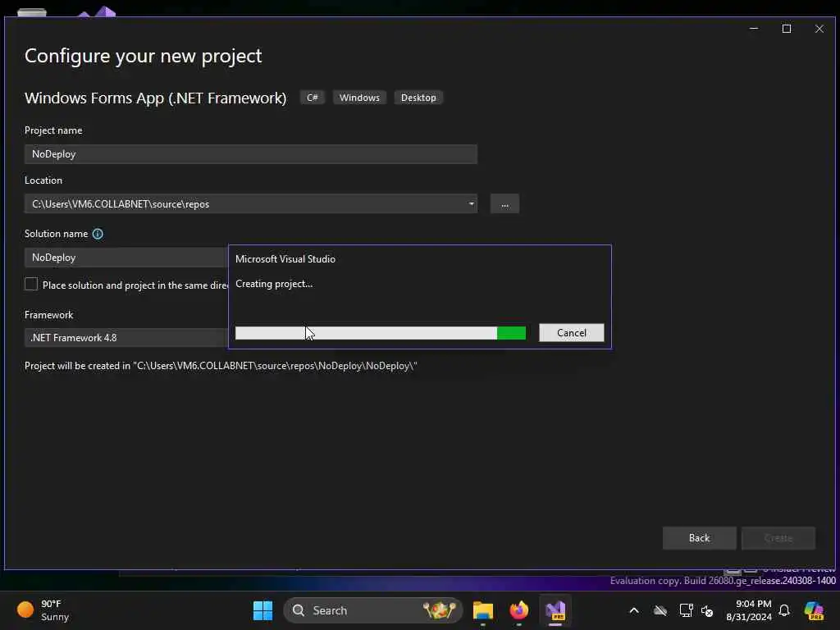This screenshot has height=630, width=840.
Task: Show the Solution name info icon
Action: tap(98, 234)
